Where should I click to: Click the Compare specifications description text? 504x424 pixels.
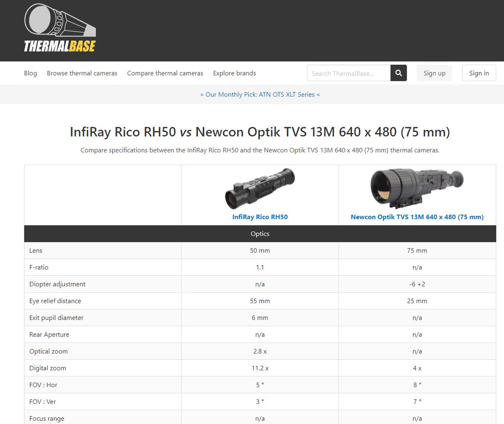pyautogui.click(x=260, y=150)
